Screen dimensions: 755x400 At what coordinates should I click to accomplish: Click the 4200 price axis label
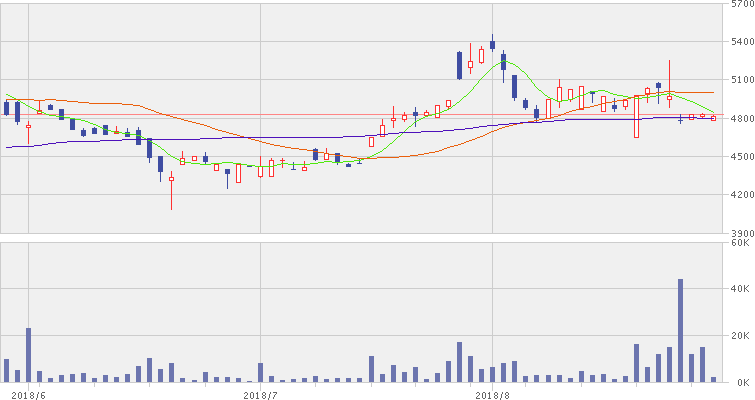tap(739, 195)
